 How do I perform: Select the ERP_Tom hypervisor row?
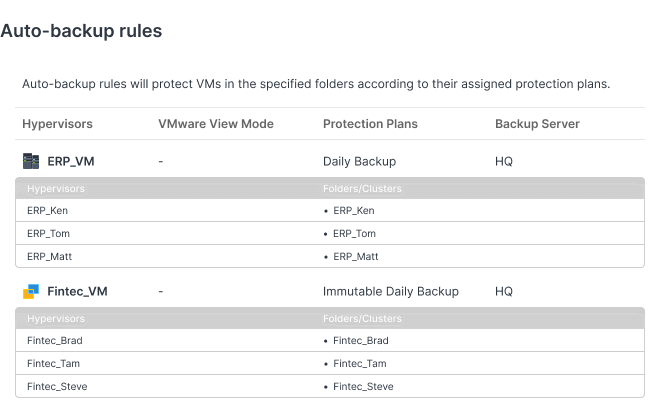pos(48,233)
